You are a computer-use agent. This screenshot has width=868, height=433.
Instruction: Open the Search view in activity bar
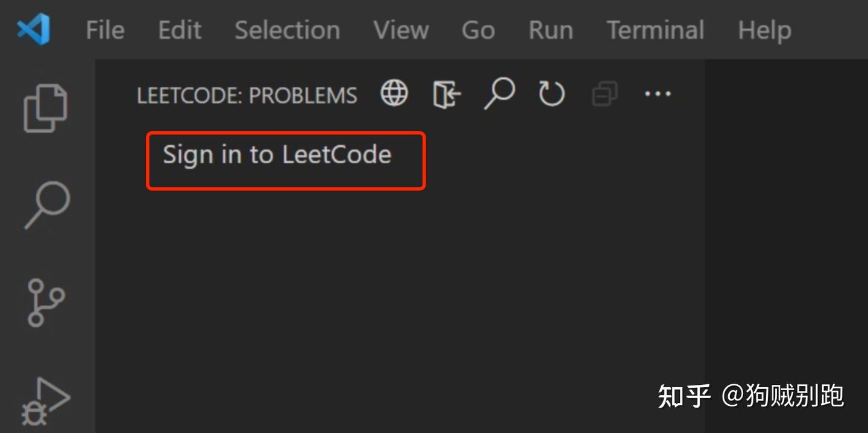(45, 206)
